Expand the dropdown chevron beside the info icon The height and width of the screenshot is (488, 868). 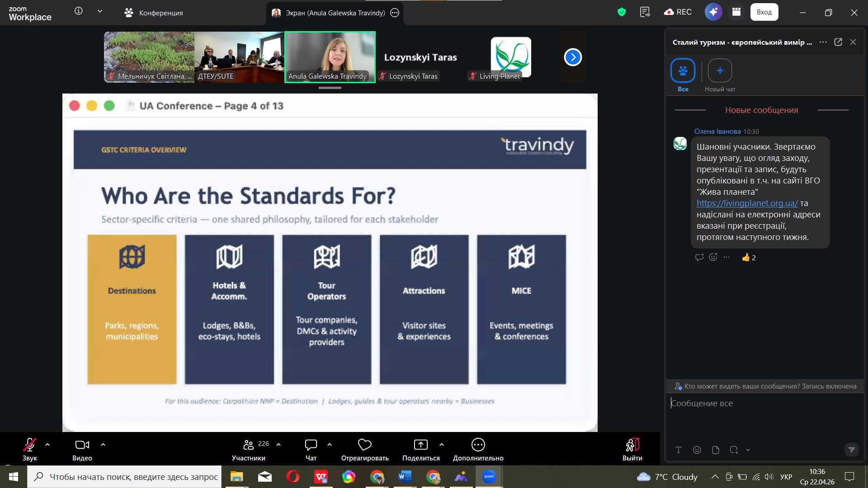pyautogui.click(x=100, y=11)
